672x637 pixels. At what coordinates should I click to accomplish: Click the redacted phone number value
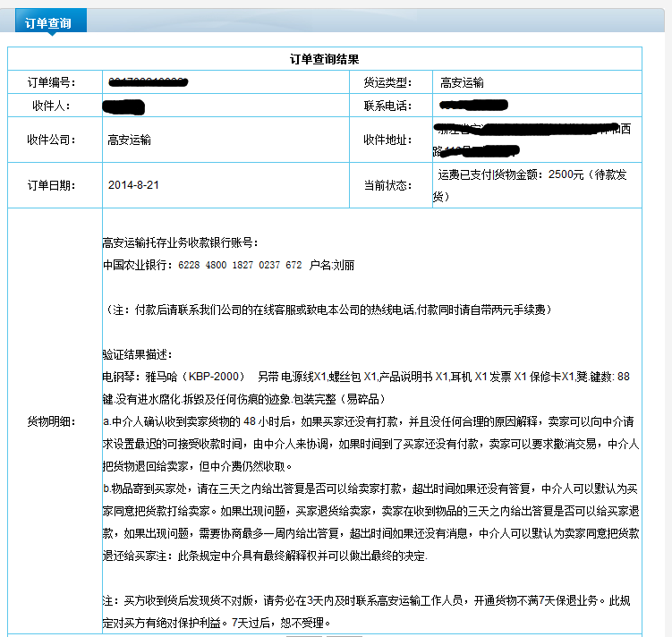[x=474, y=106]
